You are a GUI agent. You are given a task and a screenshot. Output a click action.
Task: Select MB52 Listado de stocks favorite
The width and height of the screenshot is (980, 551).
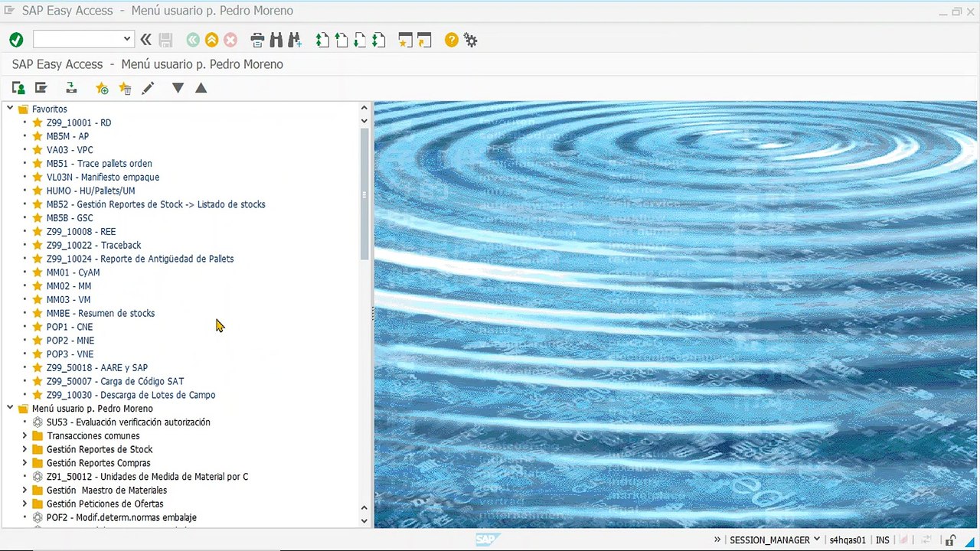click(x=155, y=204)
